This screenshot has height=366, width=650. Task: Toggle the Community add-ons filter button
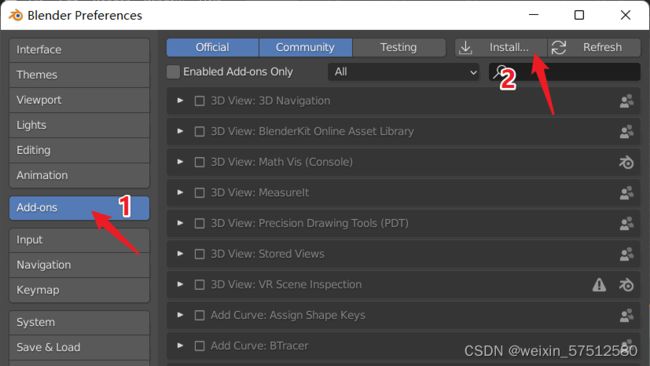[306, 48]
